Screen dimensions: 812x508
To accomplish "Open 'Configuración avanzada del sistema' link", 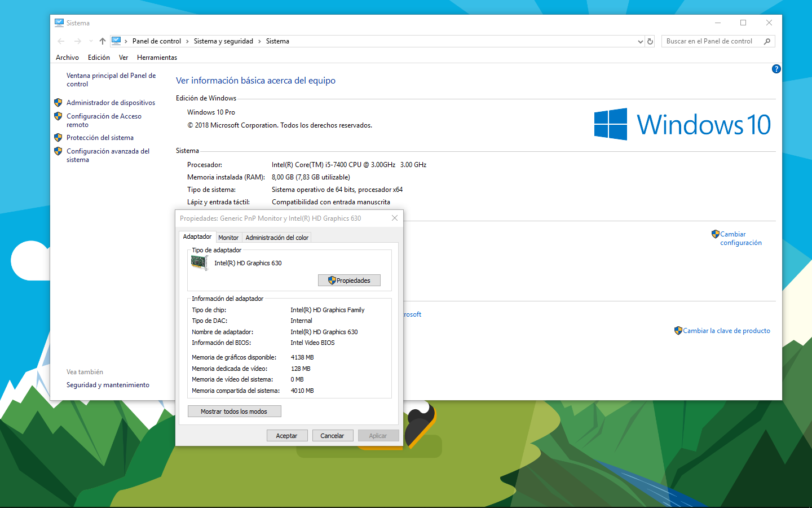I will click(108, 155).
